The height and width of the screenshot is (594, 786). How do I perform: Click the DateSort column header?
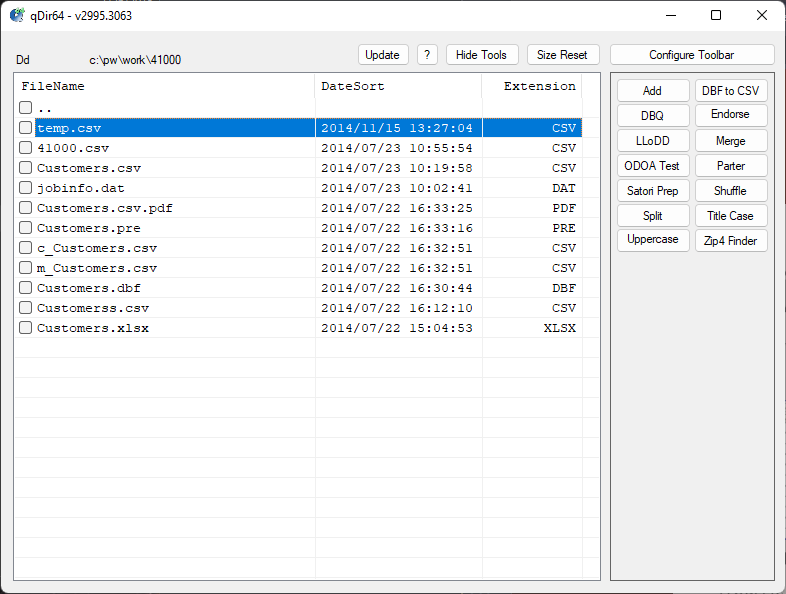[398, 86]
